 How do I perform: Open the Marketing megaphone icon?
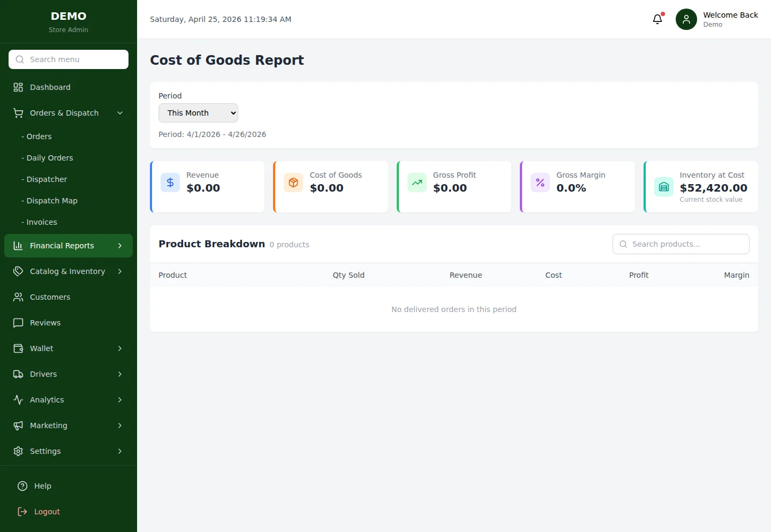[x=18, y=425]
